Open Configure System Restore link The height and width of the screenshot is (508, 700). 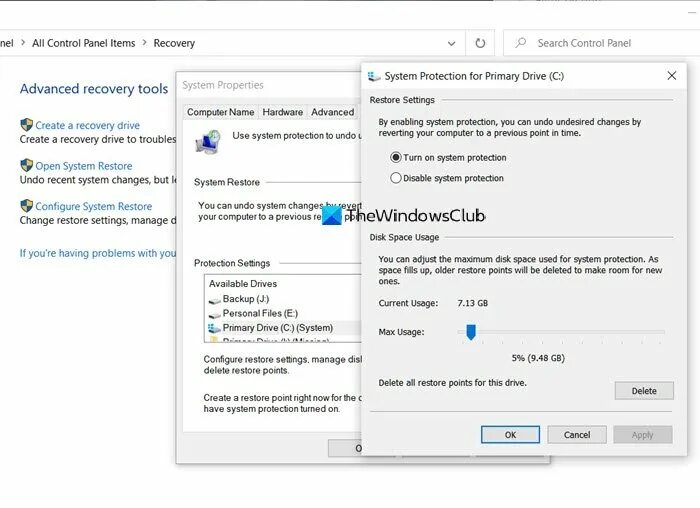pos(94,206)
